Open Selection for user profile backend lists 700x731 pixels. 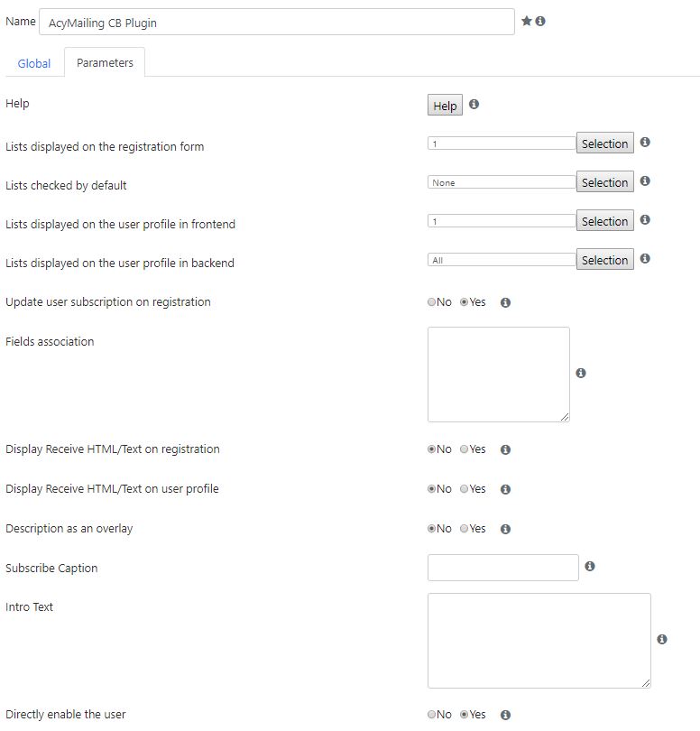coord(605,259)
